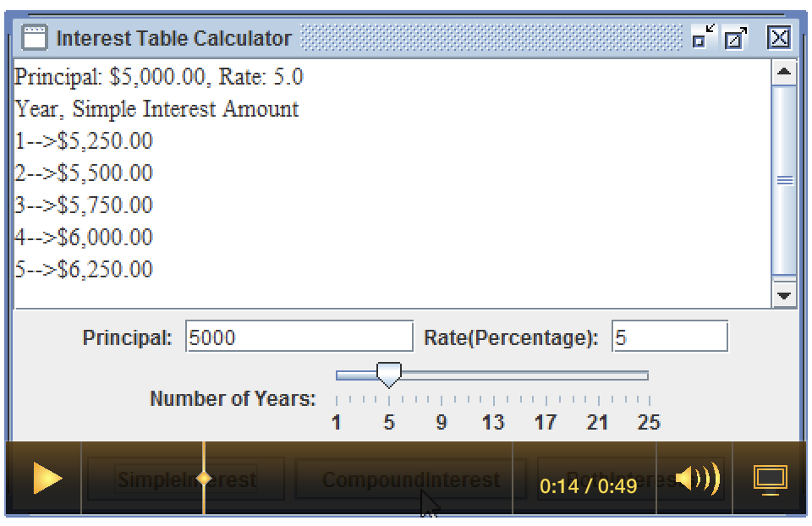
Task: Click the video timeline playhead marker
Action: (203, 479)
